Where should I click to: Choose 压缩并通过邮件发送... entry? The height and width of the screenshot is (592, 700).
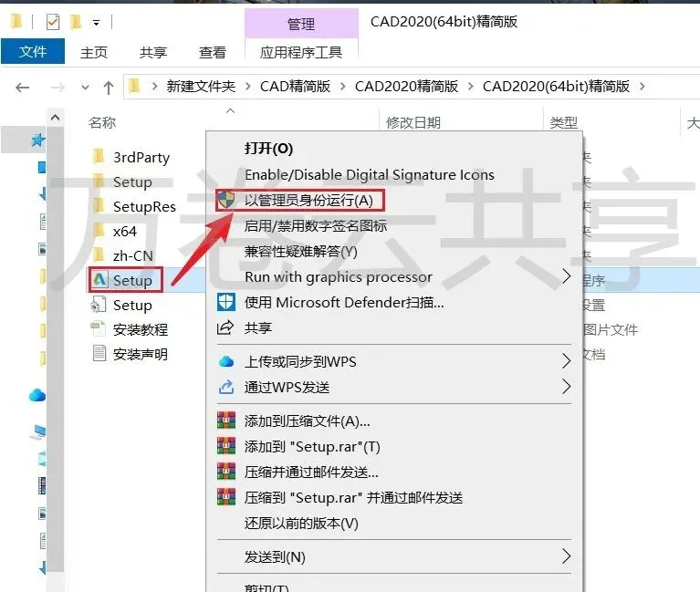pyautogui.click(x=311, y=472)
